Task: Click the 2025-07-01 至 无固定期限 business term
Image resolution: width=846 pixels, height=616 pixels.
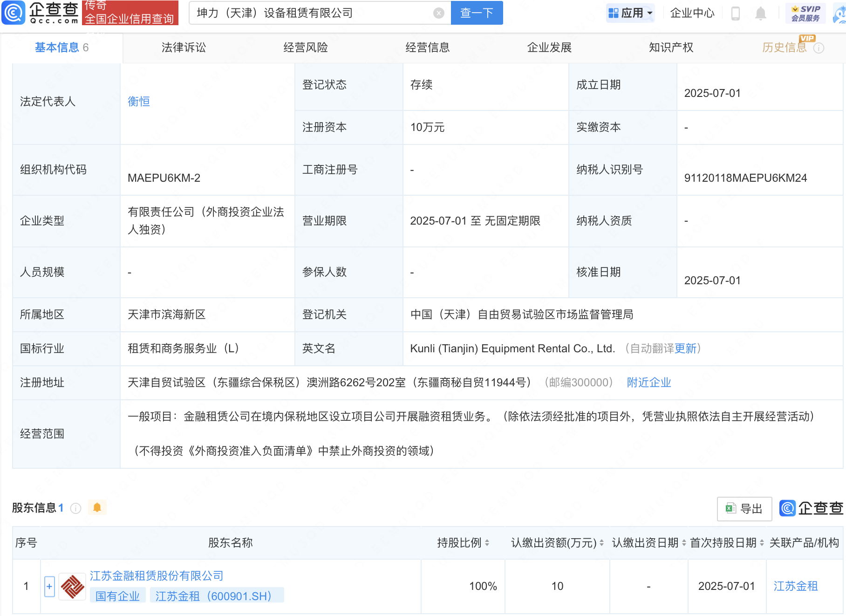Action: click(x=475, y=221)
